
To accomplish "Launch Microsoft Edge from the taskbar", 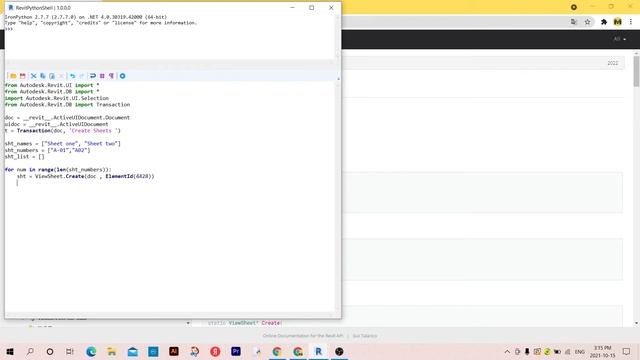I will [x=91, y=351].
